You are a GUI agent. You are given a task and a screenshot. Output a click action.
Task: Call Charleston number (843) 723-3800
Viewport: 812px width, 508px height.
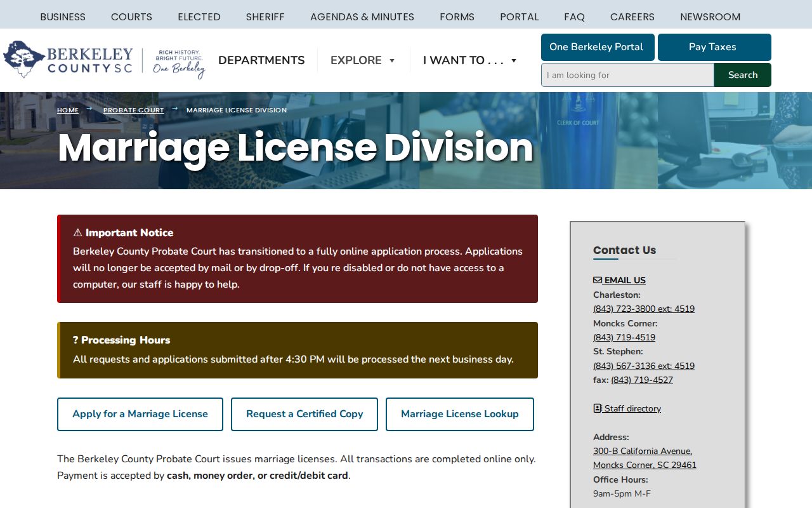point(644,309)
